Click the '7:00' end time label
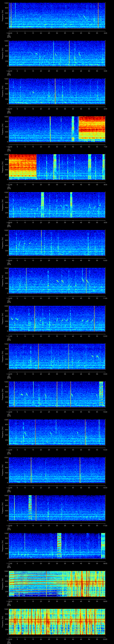Viewport: 114px width, 644px height. [x=105, y=147]
